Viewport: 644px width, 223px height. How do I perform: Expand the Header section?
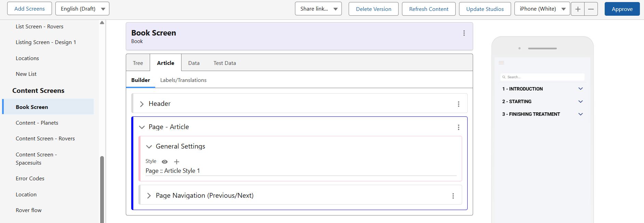coord(142,104)
